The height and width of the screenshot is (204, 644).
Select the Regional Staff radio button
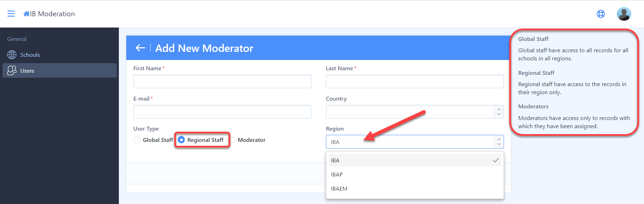[x=181, y=140]
